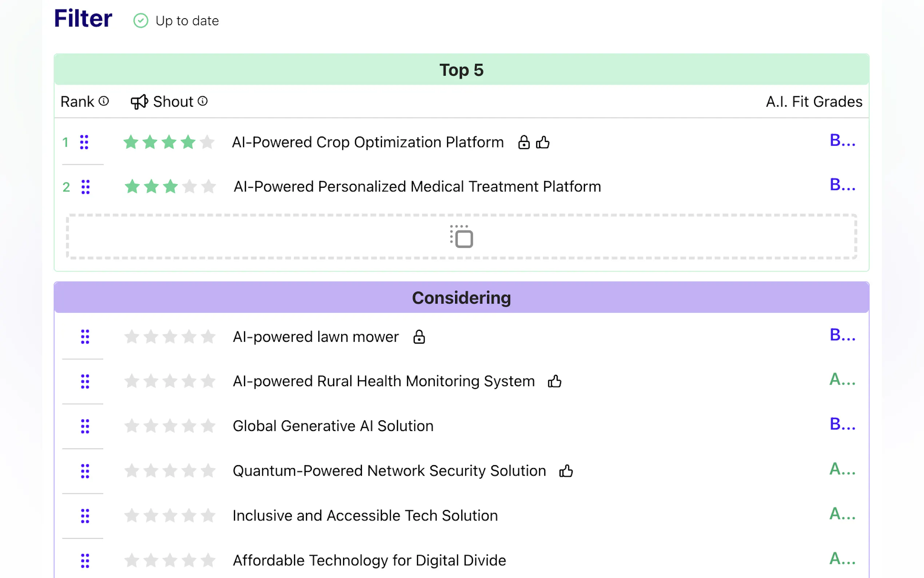Click lock icon beside AI-powered lawn mower
This screenshot has width=924, height=578.
click(x=419, y=337)
